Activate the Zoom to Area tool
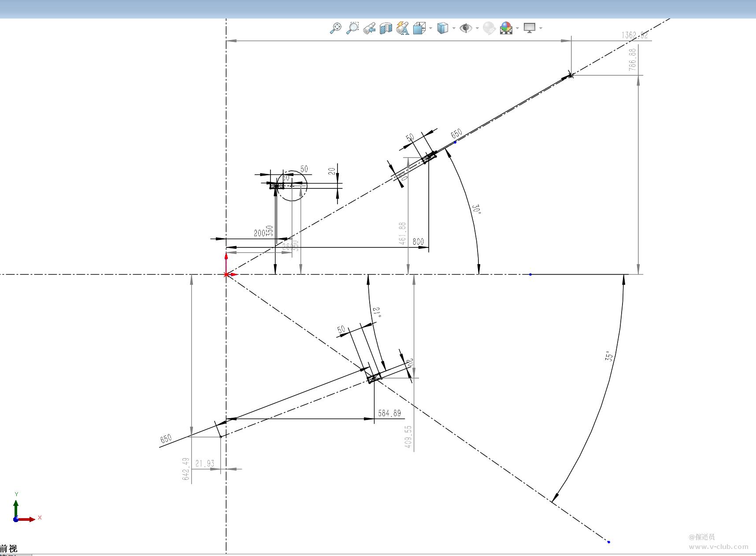This screenshot has height=556, width=756. point(352,28)
